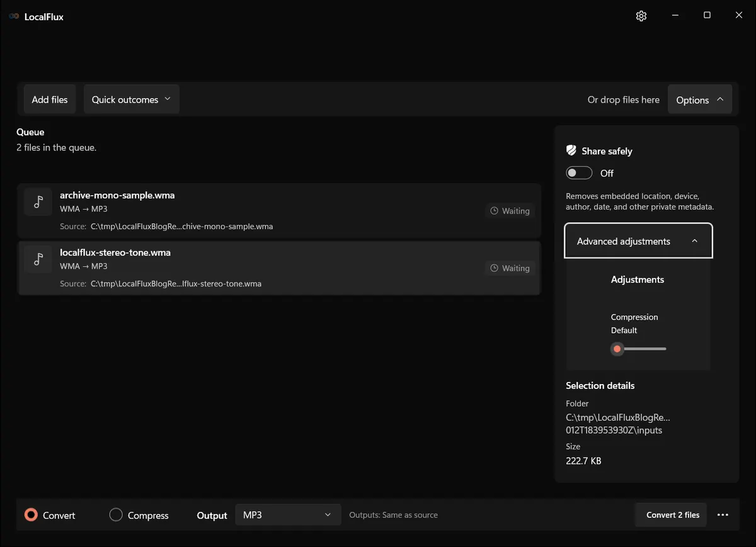The height and width of the screenshot is (547, 756).
Task: Click the music note icon for archive-mono-sample.wma
Action: point(38,201)
